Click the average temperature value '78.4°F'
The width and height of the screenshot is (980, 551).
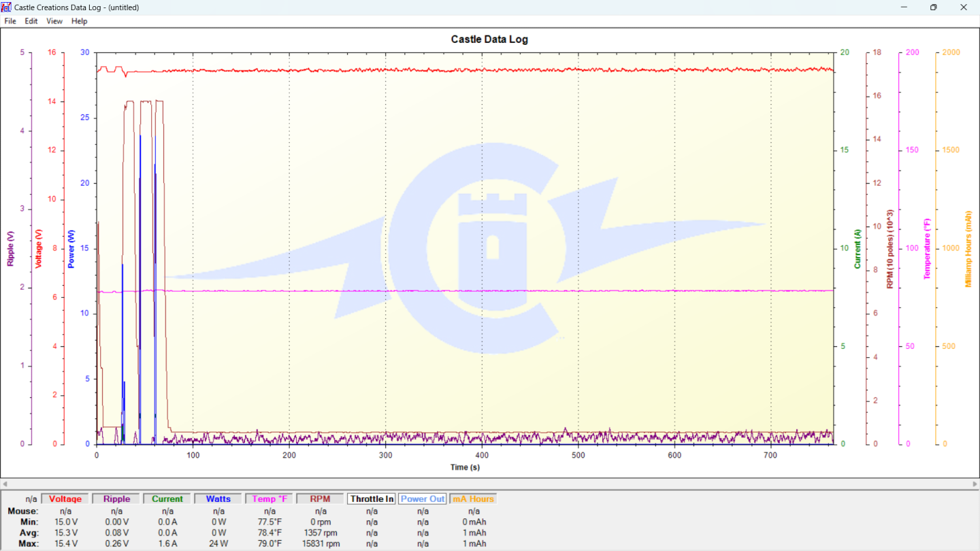[269, 533]
